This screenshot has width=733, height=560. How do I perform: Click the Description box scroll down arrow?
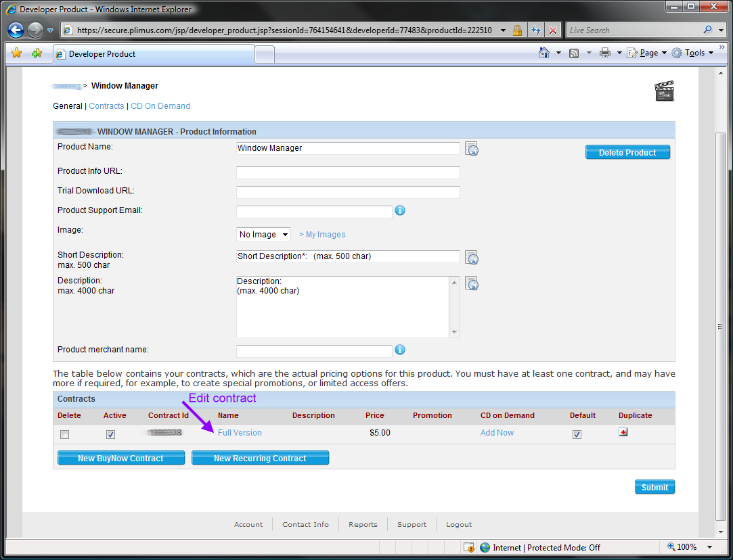pos(454,331)
